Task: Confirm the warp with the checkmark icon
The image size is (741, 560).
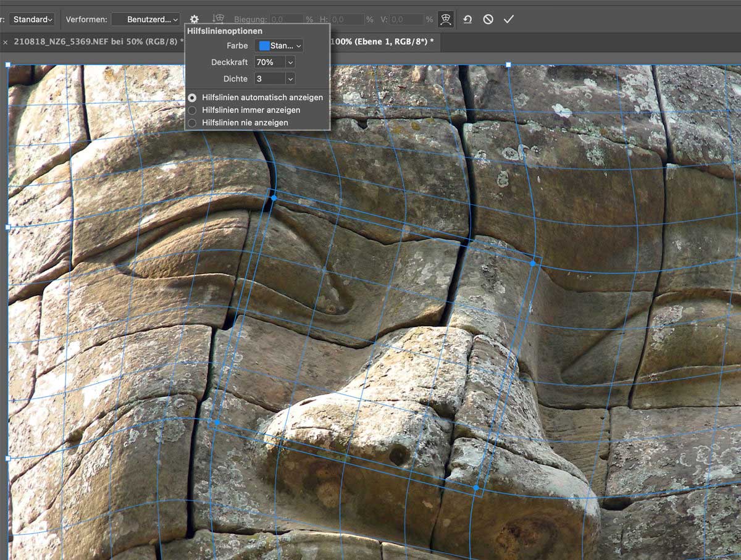Action: tap(508, 20)
